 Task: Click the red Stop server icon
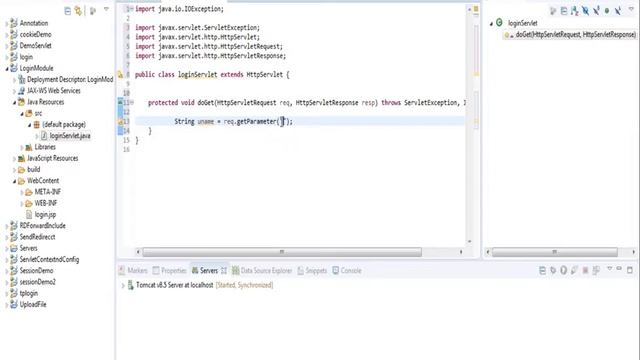[x=585, y=270]
